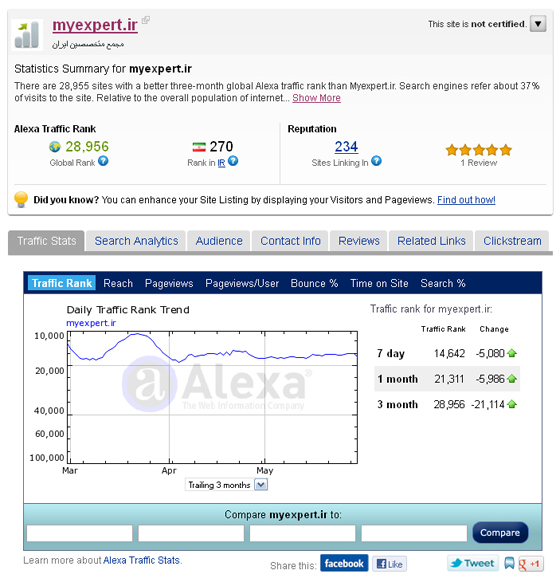Open the Search Analytics tab
This screenshot has height=578, width=560.
(x=136, y=241)
